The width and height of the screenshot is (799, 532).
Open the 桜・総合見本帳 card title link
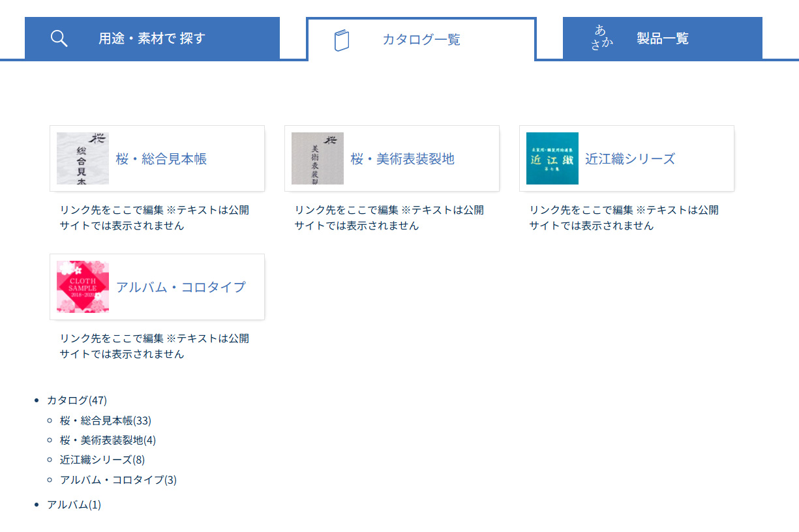(x=161, y=158)
